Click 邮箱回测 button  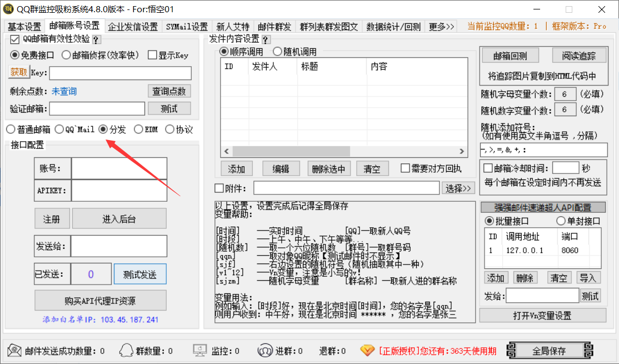510,56
